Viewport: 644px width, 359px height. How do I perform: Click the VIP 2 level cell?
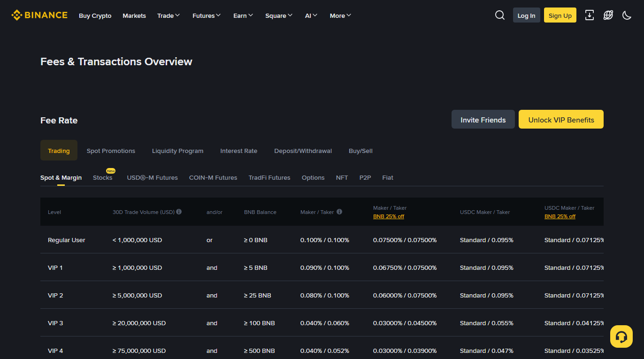tap(55, 295)
